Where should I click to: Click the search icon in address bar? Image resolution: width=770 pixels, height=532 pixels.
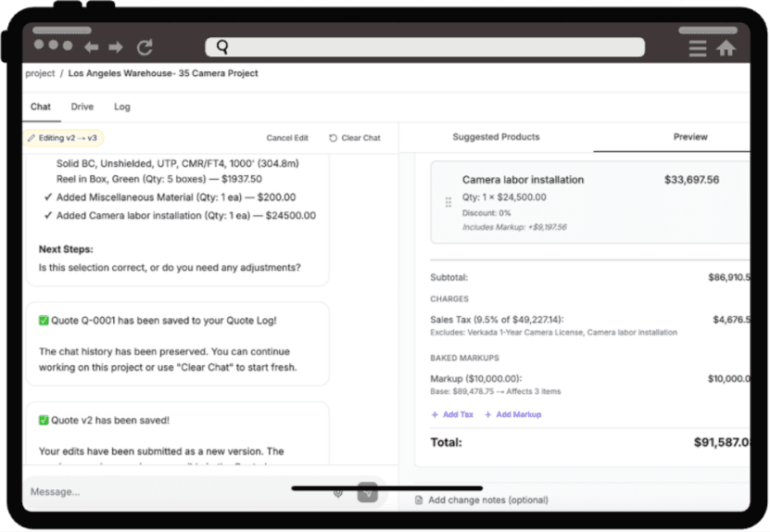[x=221, y=47]
